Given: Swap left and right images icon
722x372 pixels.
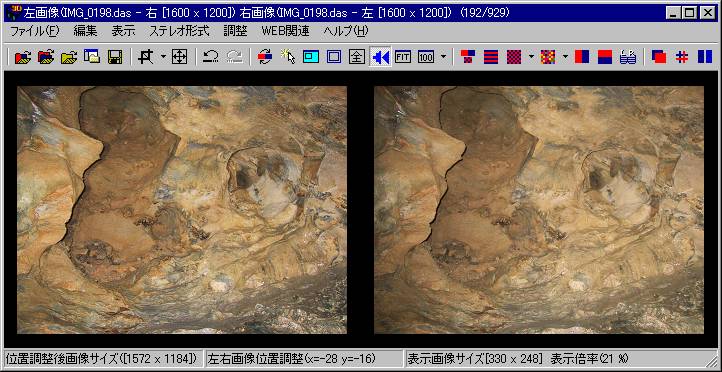Looking at the screenshot, I should point(265,57).
